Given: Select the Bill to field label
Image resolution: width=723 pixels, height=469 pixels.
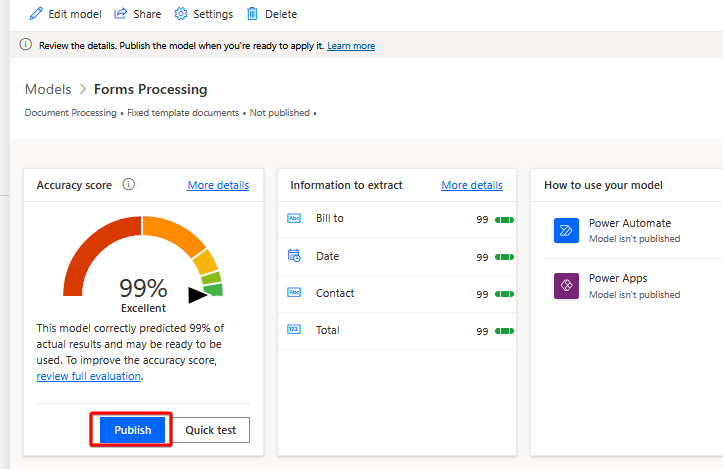Looking at the screenshot, I should click(330, 218).
